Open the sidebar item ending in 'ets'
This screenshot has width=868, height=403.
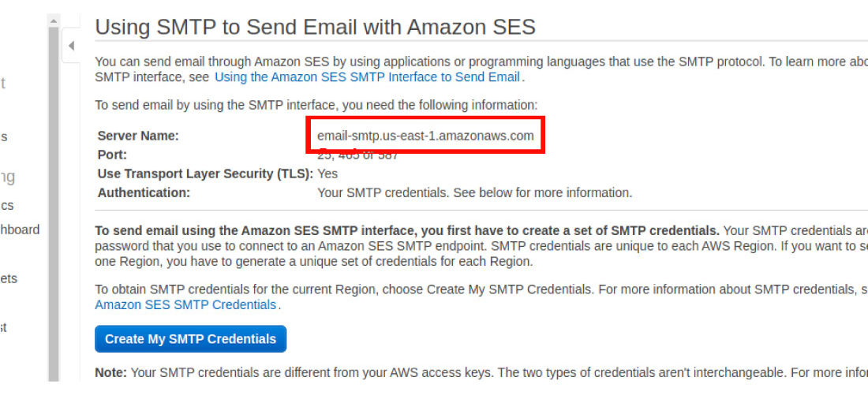9,278
